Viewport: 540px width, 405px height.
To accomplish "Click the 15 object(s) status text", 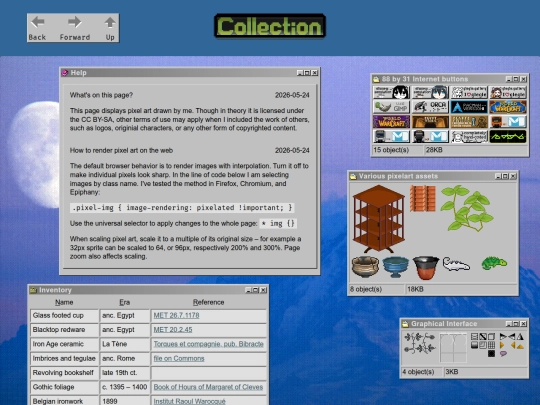I will pos(391,150).
